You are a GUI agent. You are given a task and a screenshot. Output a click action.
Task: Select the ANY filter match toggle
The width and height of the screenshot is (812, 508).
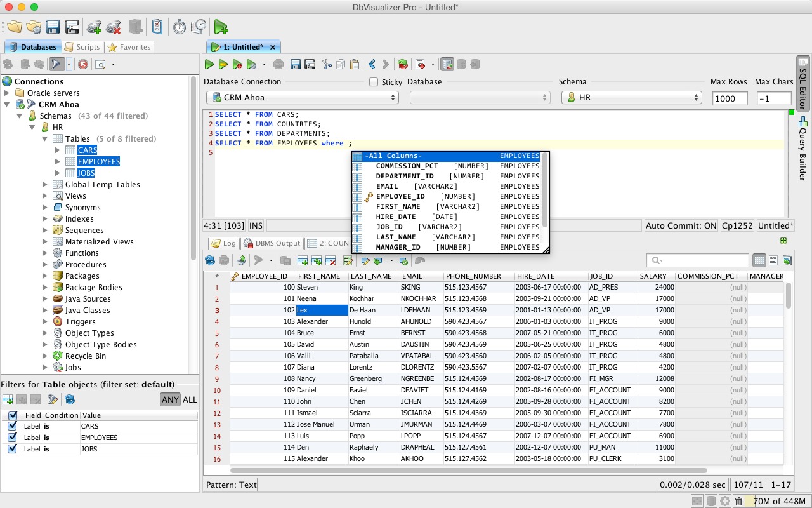point(170,399)
